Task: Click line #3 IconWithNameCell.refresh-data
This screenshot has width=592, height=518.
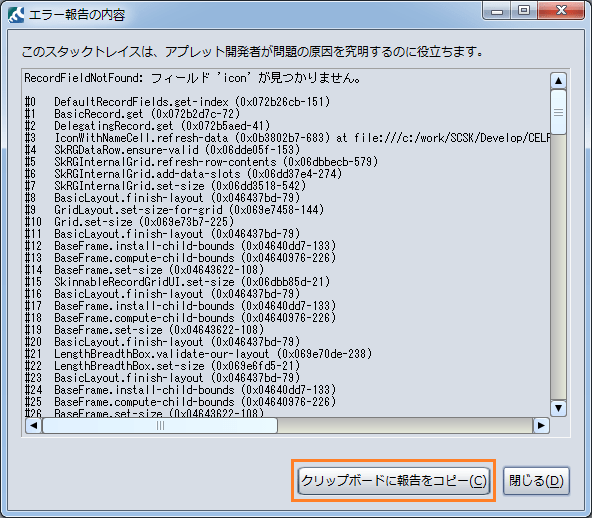Action: pyautogui.click(x=287, y=138)
